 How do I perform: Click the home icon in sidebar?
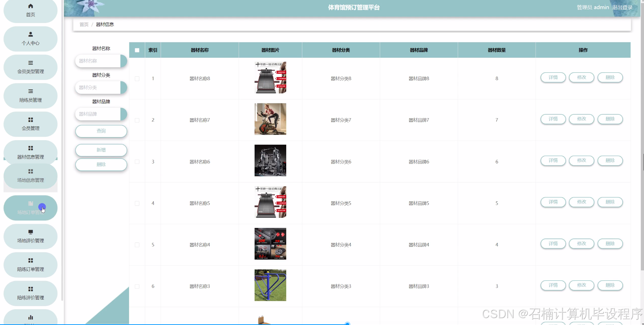(31, 6)
